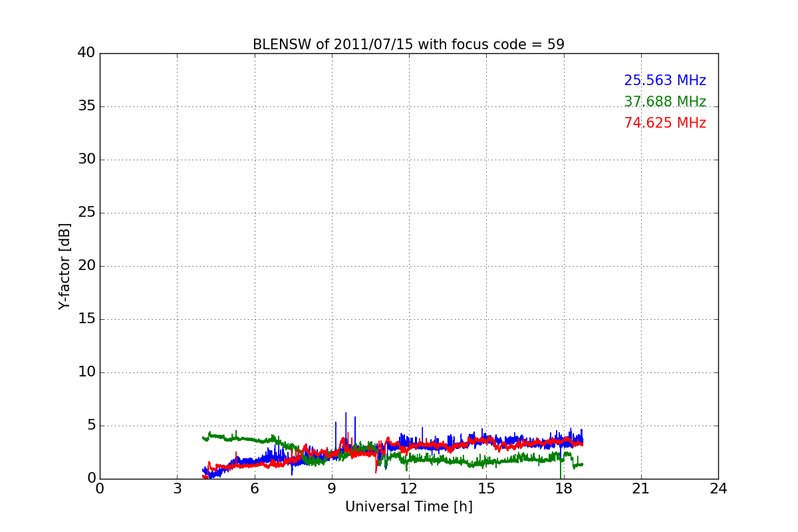Image resolution: width=798 pixels, height=532 pixels.
Task: Click x-axis tick label 18
Action: pyautogui.click(x=564, y=489)
